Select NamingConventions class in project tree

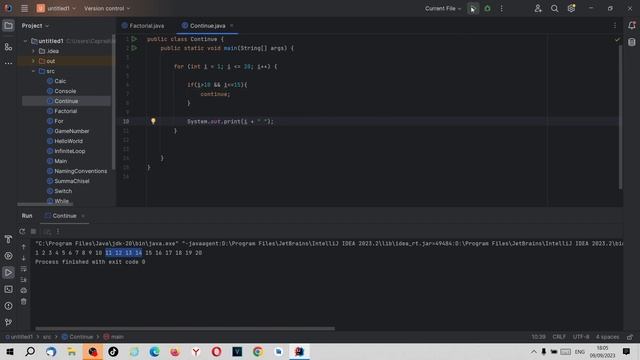coord(80,171)
